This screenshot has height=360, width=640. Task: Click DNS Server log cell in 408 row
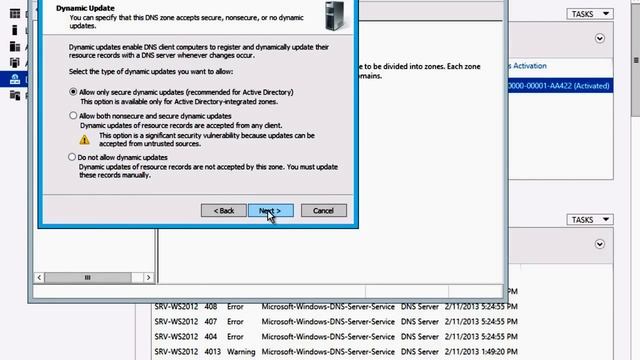point(420,307)
